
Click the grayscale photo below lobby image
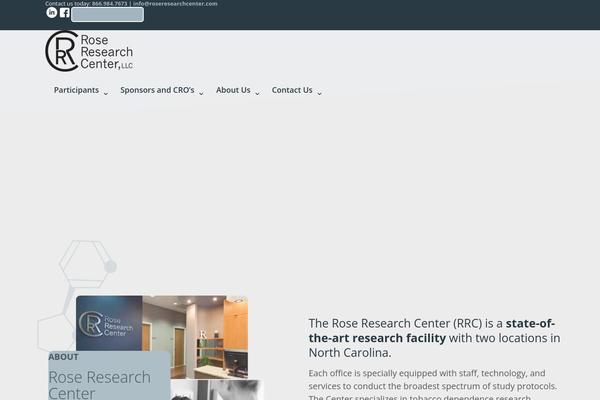pos(217,390)
